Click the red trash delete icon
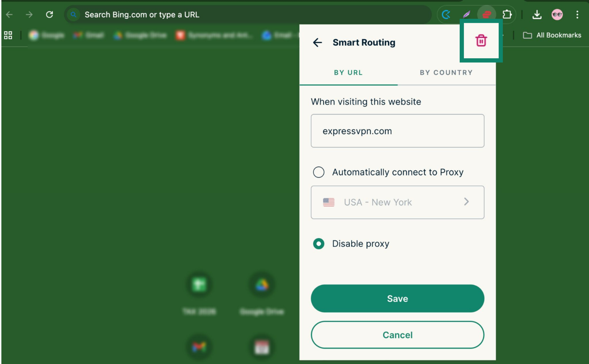Screen dimensions: 589x364 click(481, 41)
